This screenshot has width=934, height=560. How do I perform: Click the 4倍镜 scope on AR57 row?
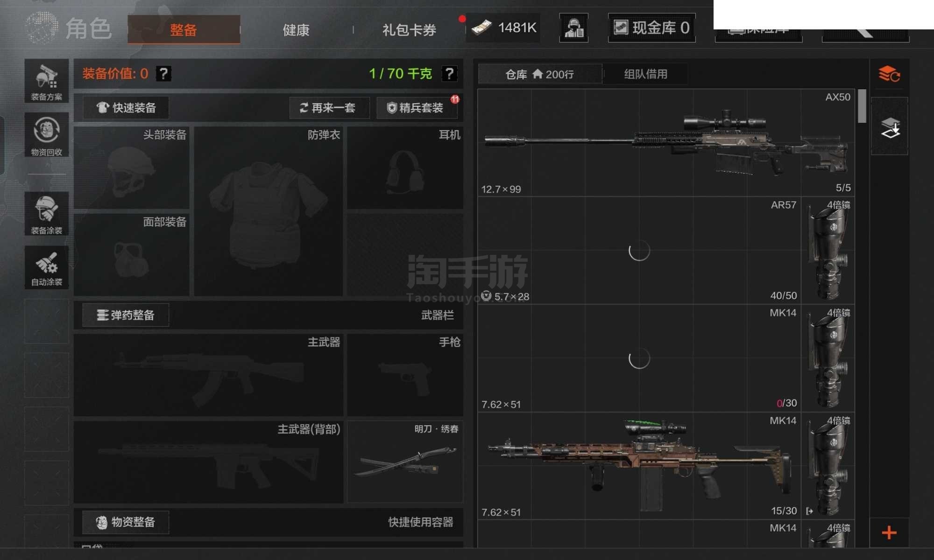[829, 251]
